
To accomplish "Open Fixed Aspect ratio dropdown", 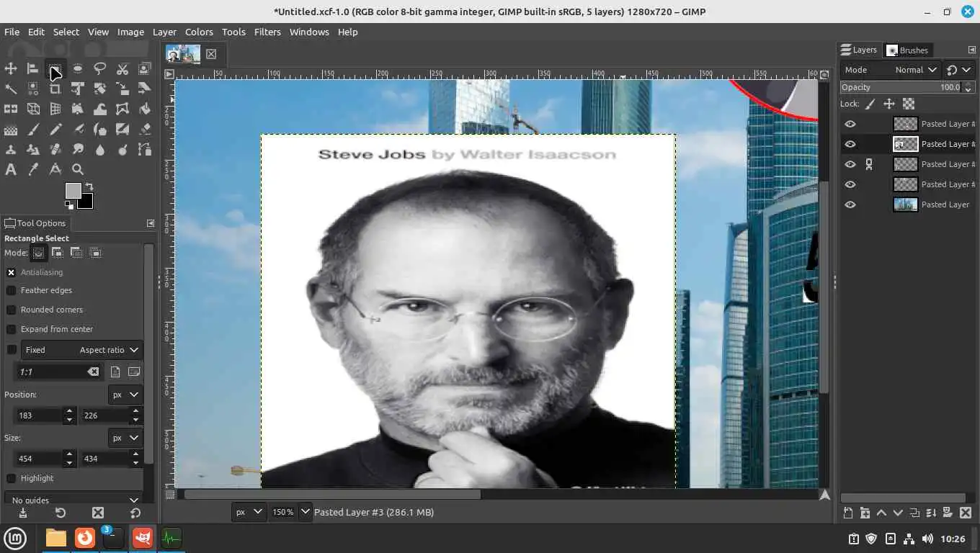I will tap(81, 350).
